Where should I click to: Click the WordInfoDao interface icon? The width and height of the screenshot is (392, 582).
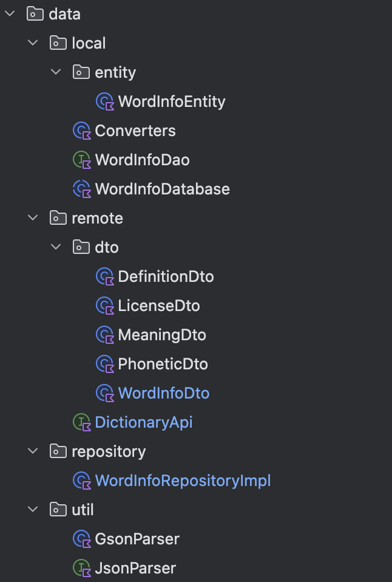[81, 160]
